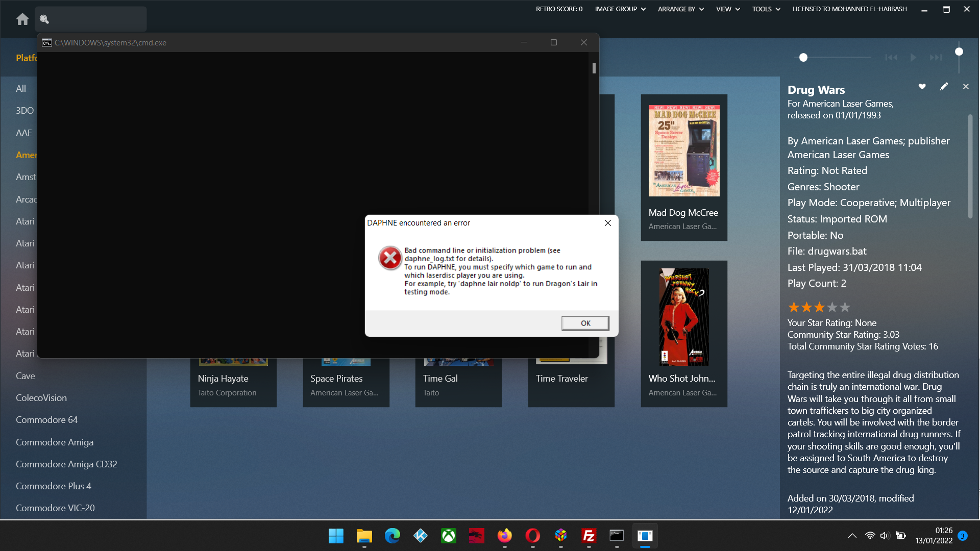Select Cave platform

(26, 376)
